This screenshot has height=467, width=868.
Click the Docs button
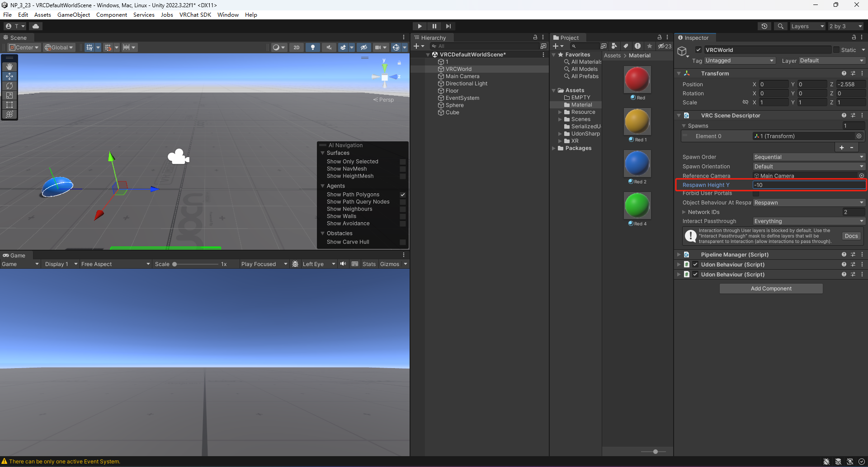coord(851,236)
